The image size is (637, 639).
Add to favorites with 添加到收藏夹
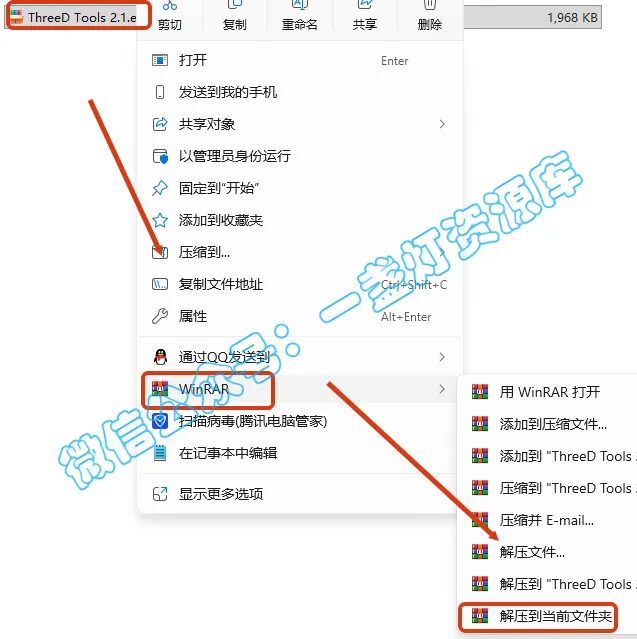point(300,220)
